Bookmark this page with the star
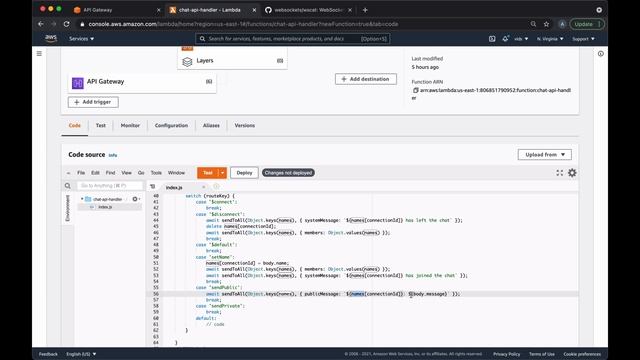 pos(546,24)
